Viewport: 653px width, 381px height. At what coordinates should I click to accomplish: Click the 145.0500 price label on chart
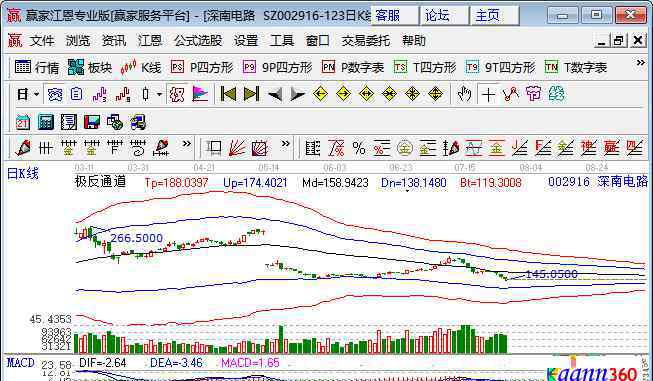[551, 274]
